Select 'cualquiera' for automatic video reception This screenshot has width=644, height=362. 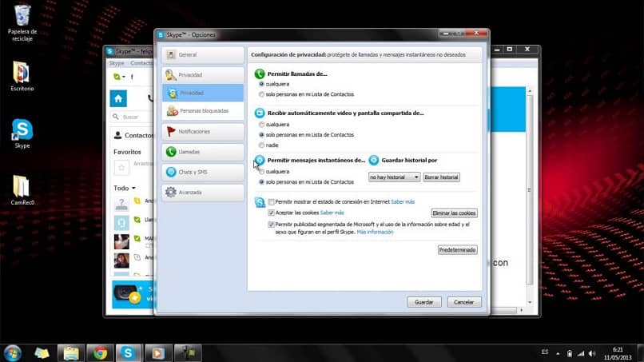pyautogui.click(x=261, y=125)
